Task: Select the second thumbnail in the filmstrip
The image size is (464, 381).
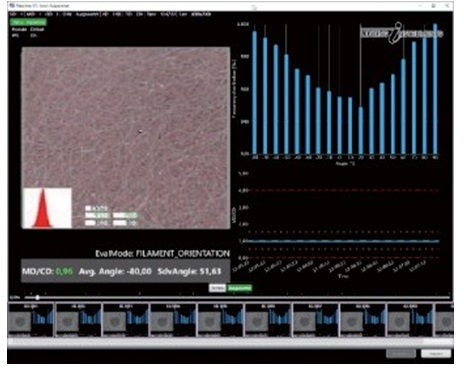Action: [x=79, y=320]
